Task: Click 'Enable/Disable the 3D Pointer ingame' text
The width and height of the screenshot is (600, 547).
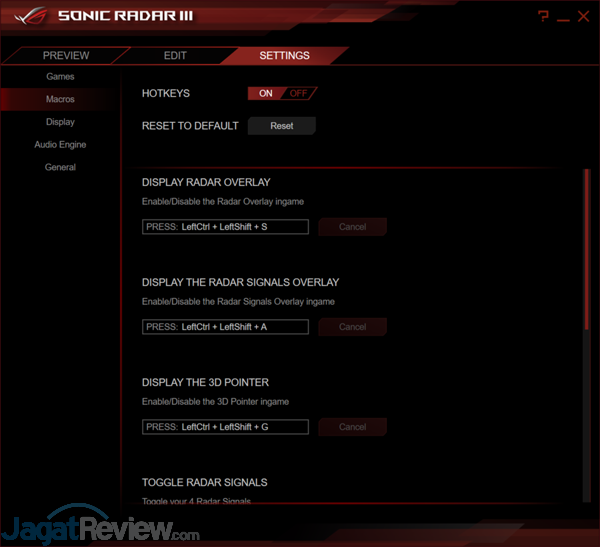Action: 215,402
